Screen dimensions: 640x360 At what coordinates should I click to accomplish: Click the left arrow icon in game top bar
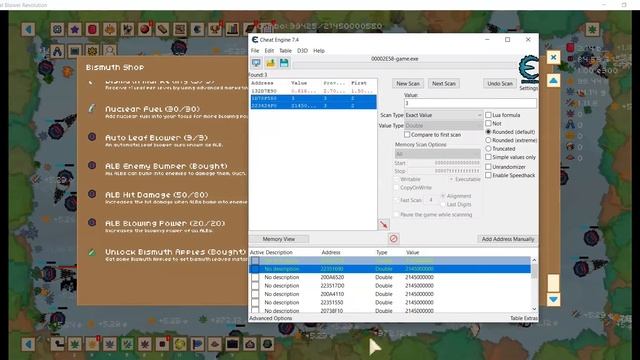[x=28, y=29]
